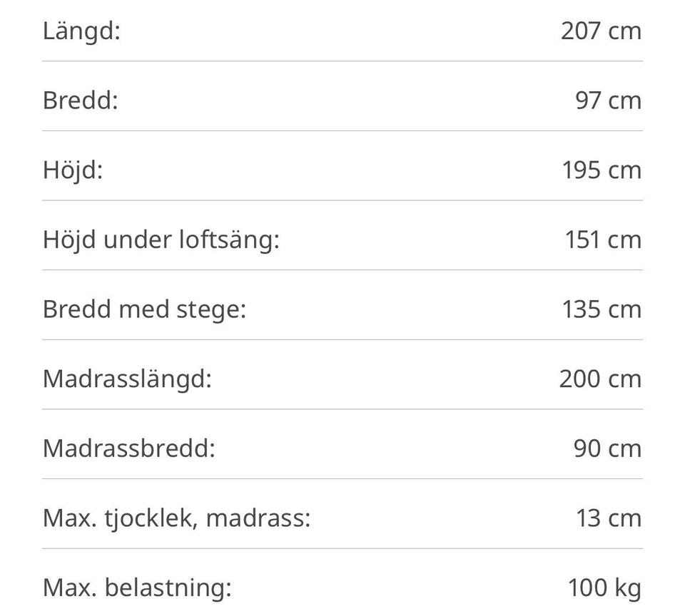
Task: Click the Höjd label
Action: pos(73,170)
